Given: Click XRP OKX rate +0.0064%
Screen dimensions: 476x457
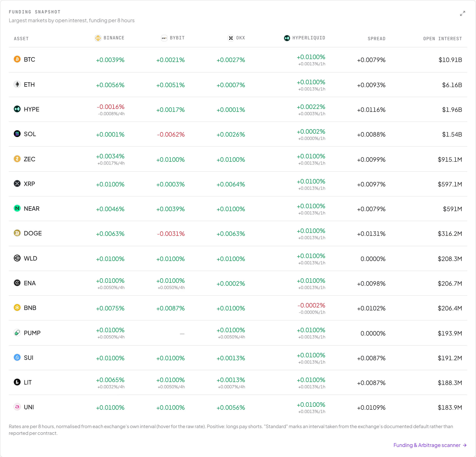Looking at the screenshot, I should 231,184.
